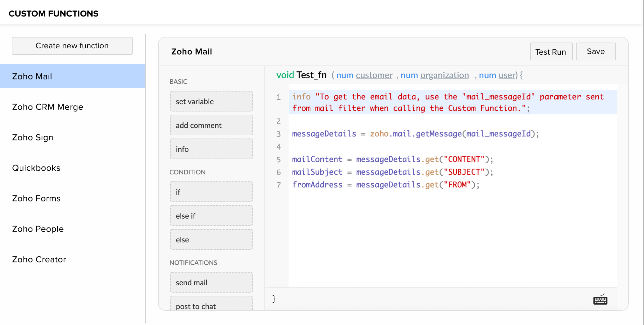Select Zoho Mail in the sidebar
This screenshot has width=644, height=325.
pyautogui.click(x=73, y=76)
